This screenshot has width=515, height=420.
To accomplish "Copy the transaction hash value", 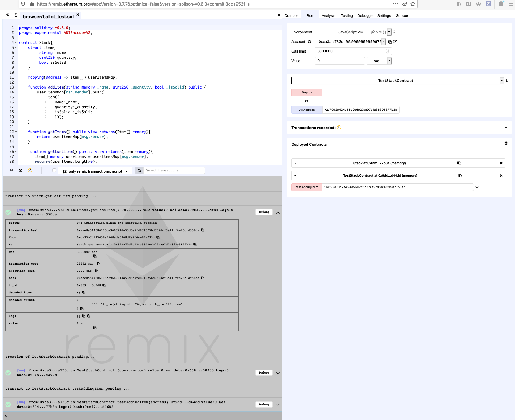I will 202,230.
